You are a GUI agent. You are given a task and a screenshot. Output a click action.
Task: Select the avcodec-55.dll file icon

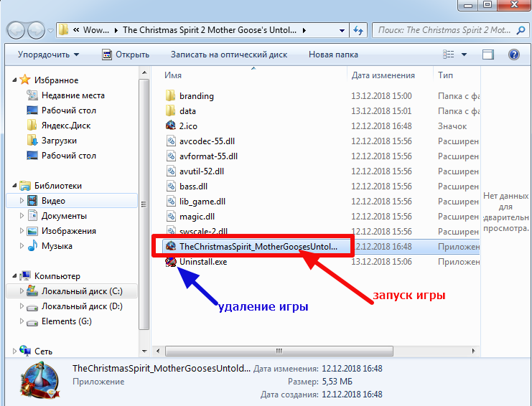[x=171, y=141]
